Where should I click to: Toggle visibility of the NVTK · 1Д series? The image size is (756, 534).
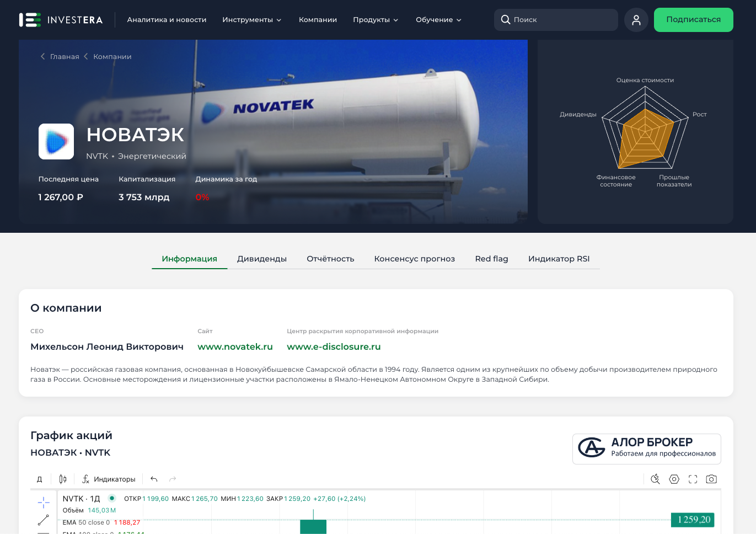coord(111,498)
